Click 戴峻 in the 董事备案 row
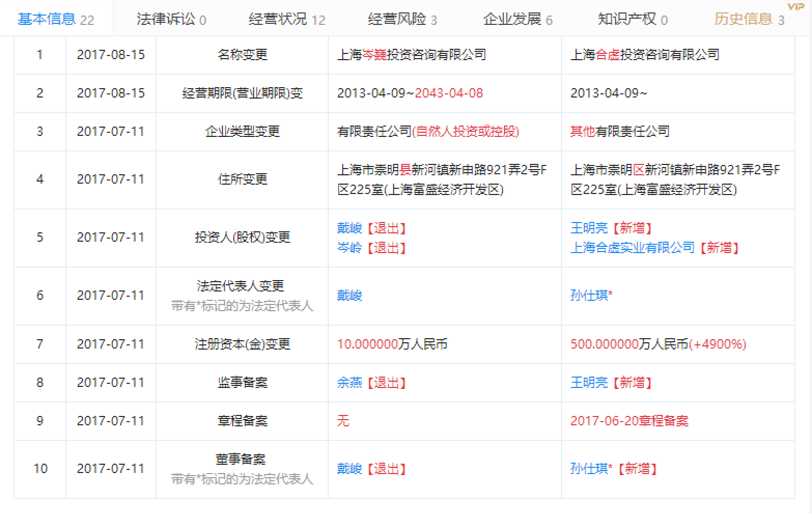Viewport: 812px width, 514px height. 349,468
